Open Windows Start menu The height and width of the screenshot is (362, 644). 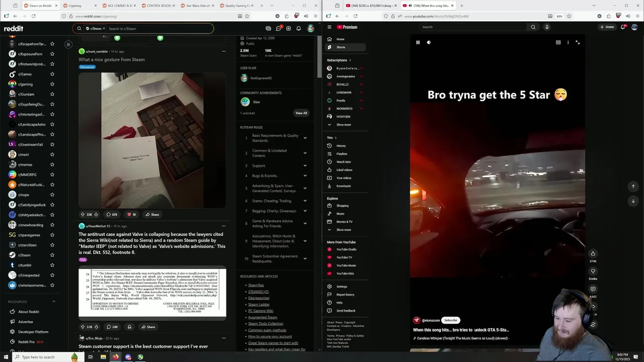[x=6, y=357]
